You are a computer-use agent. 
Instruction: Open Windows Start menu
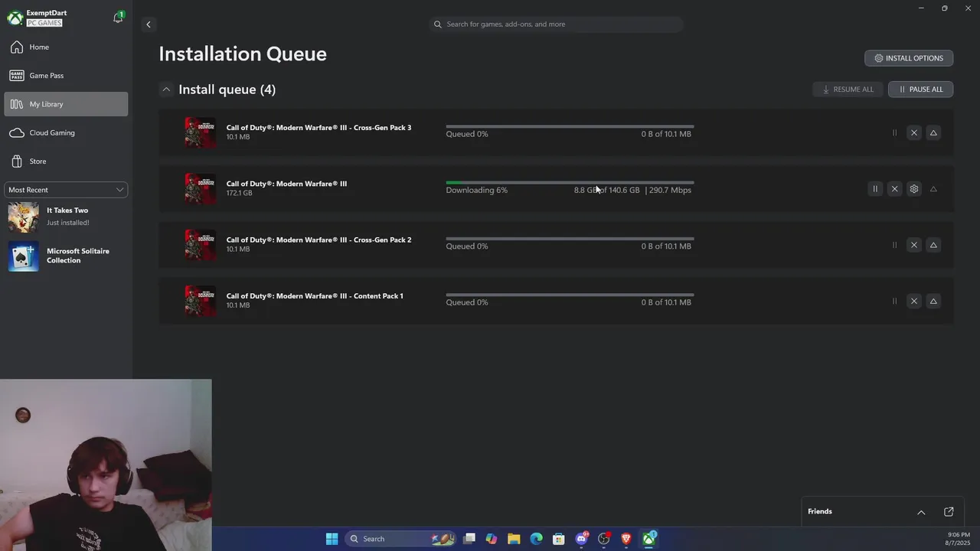pos(332,539)
